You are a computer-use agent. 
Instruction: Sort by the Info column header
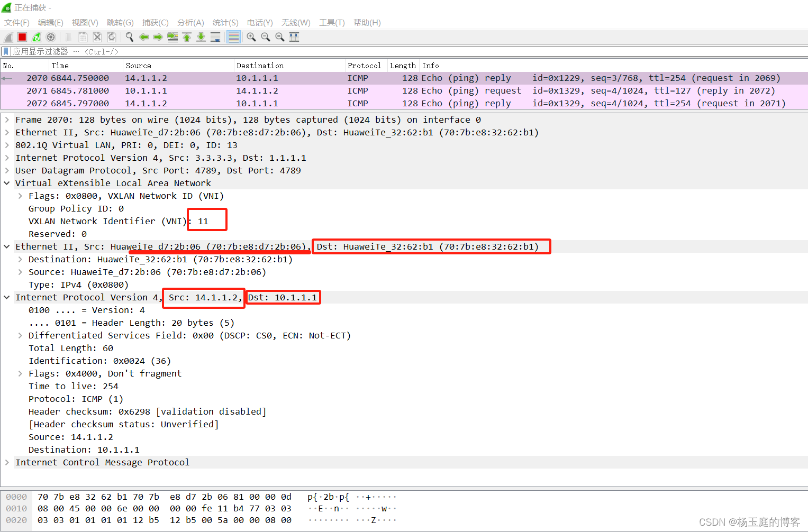(x=613, y=66)
